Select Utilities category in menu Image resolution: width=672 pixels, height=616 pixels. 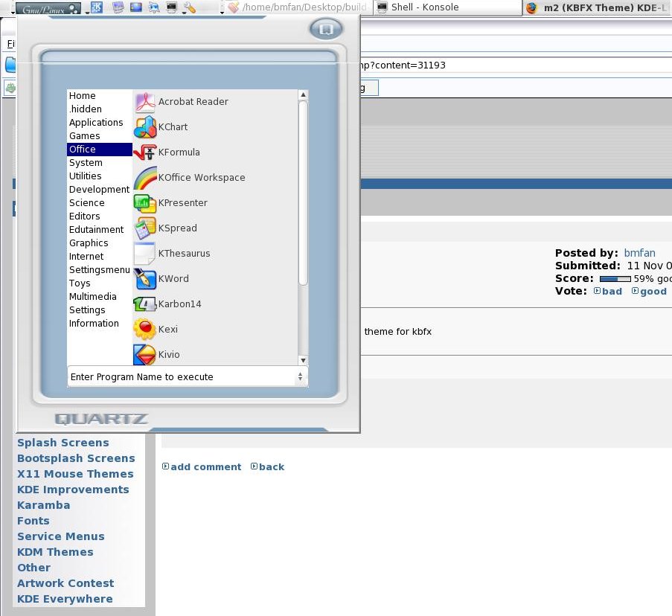(100, 176)
